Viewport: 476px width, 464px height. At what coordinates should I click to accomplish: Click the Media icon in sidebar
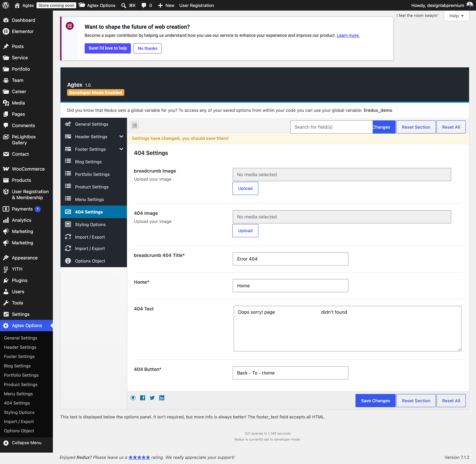(6, 103)
